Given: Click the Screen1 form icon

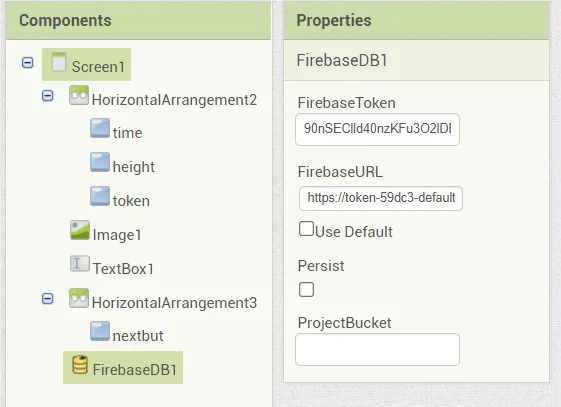Looking at the screenshot, I should tap(59, 62).
